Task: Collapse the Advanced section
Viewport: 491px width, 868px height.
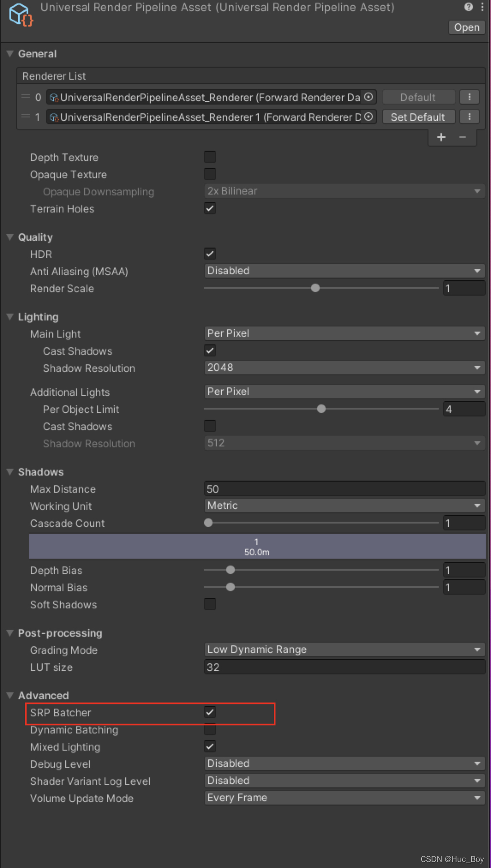Action: click(10, 695)
